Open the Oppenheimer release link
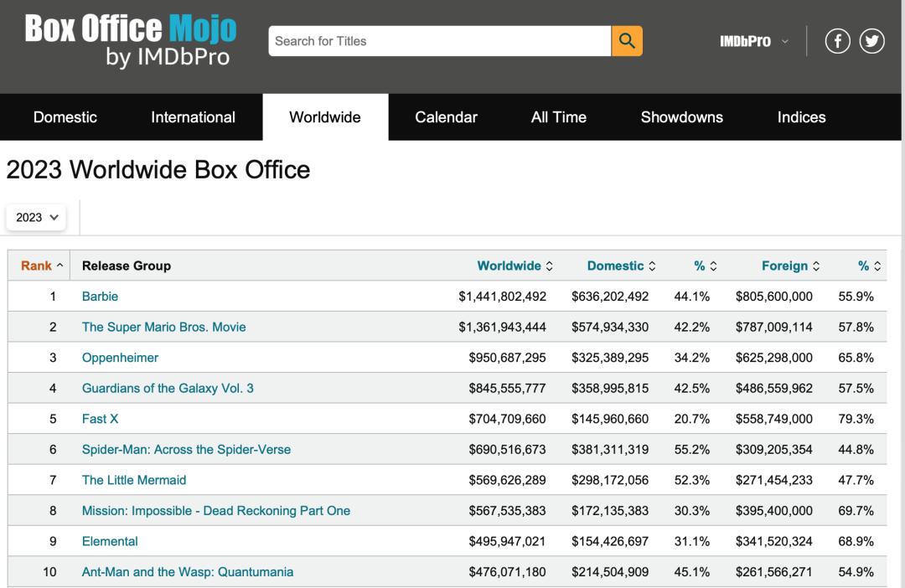Image resolution: width=905 pixels, height=588 pixels. pos(120,358)
